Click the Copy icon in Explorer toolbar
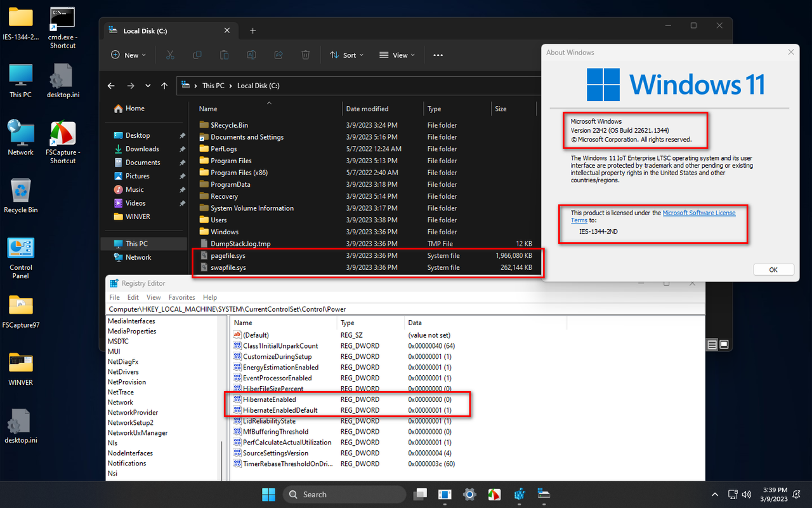The image size is (812, 508). click(197, 55)
